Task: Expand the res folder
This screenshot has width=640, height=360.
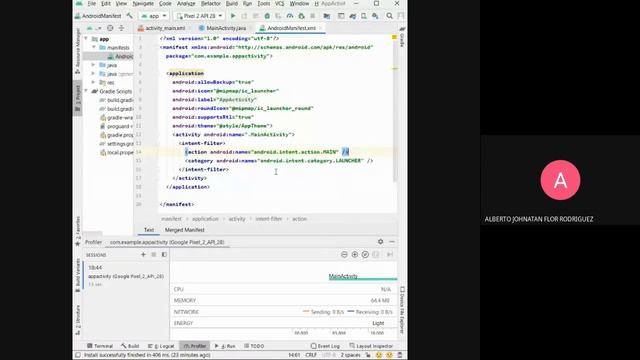Action: 93,82
